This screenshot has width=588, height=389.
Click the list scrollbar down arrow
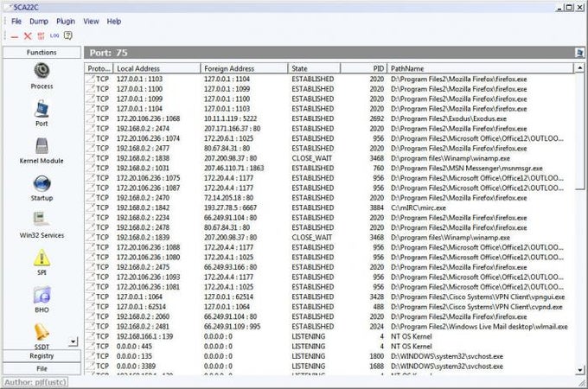[x=579, y=370]
